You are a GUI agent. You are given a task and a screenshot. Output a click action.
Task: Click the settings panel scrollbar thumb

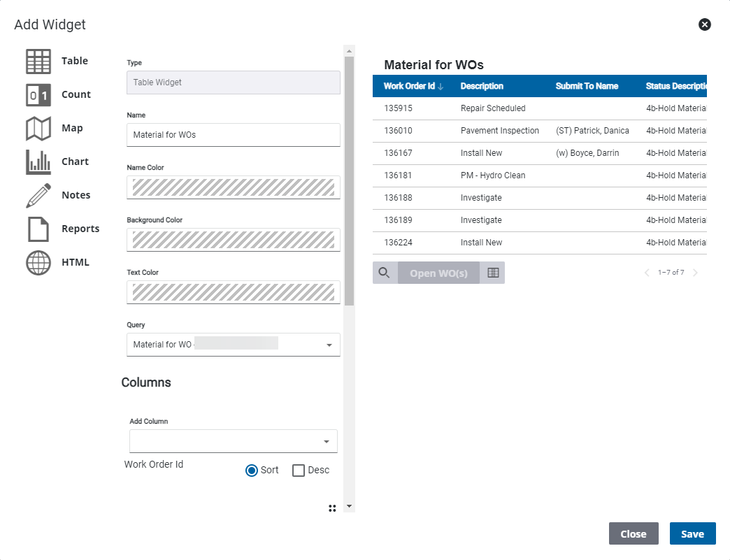tap(349, 181)
